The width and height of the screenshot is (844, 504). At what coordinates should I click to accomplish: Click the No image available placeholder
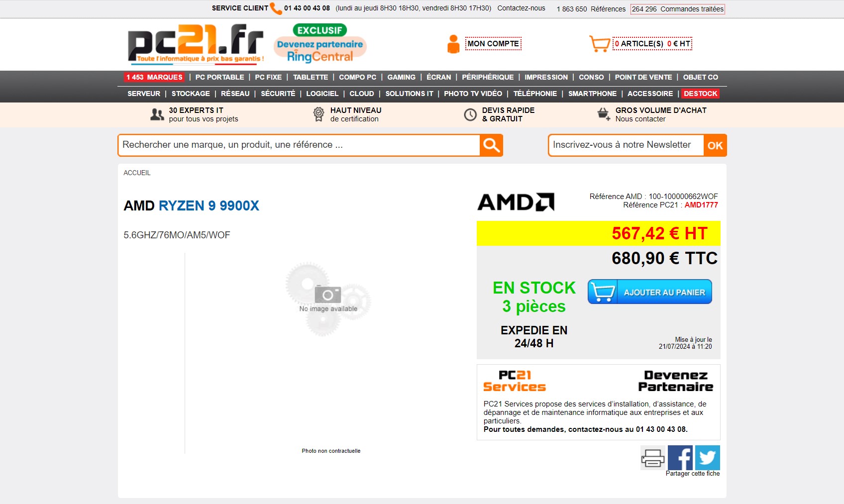pos(328,299)
